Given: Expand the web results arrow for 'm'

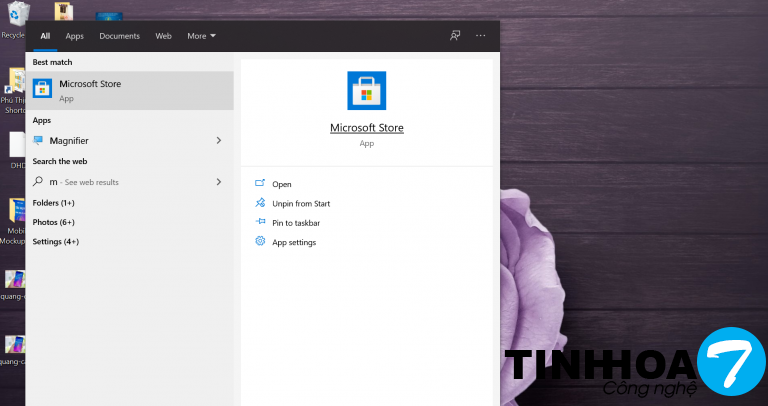Looking at the screenshot, I should (218, 182).
